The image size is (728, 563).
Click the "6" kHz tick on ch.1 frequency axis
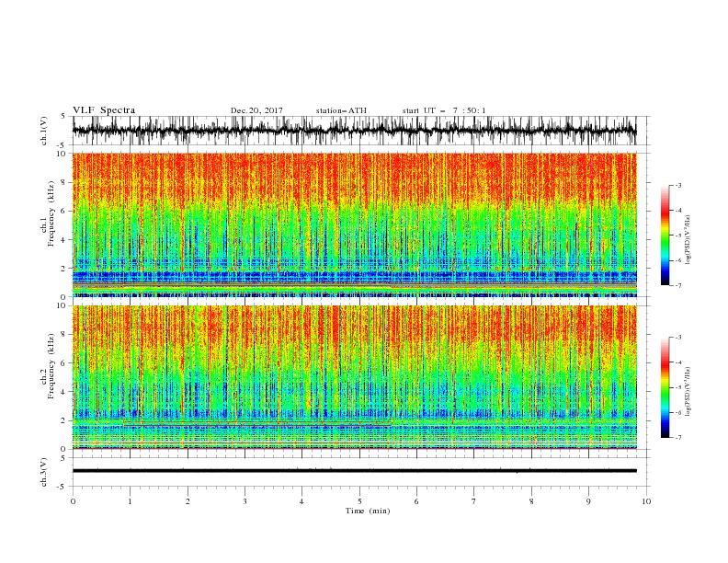63,212
